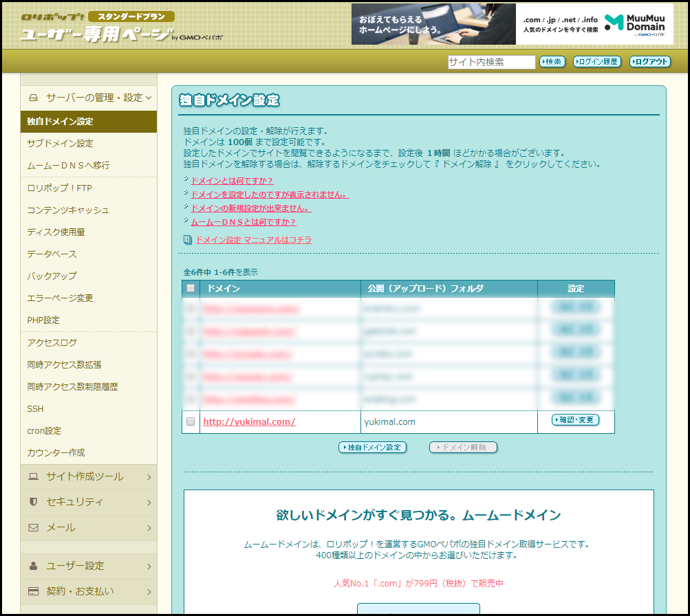Open the http://yukimal.com/ link
This screenshot has width=690, height=616.
click(249, 421)
